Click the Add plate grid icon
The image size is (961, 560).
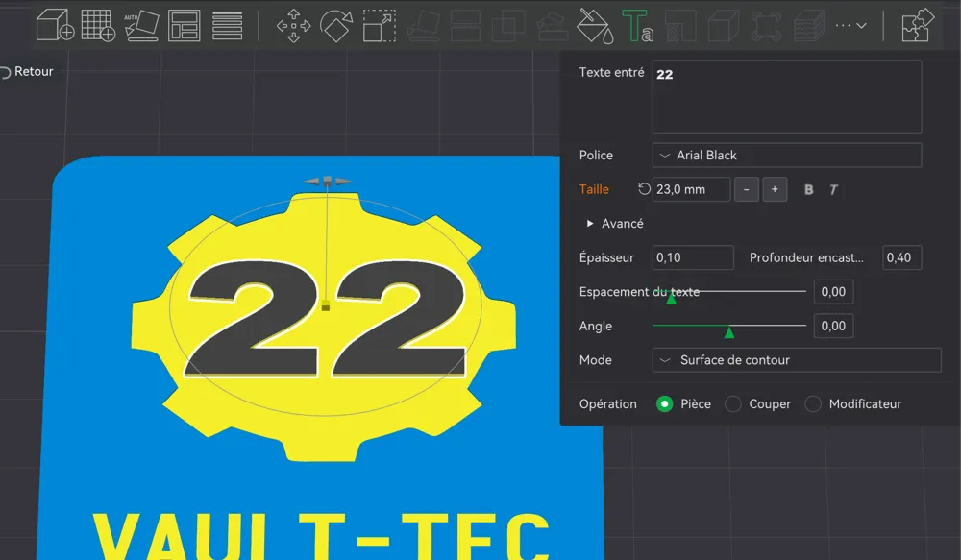pos(98,26)
